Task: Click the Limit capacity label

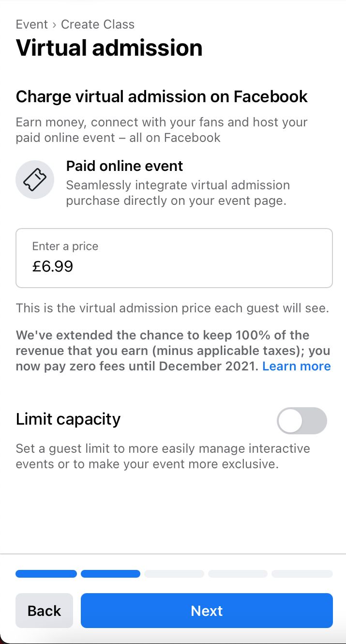Action: [68, 419]
